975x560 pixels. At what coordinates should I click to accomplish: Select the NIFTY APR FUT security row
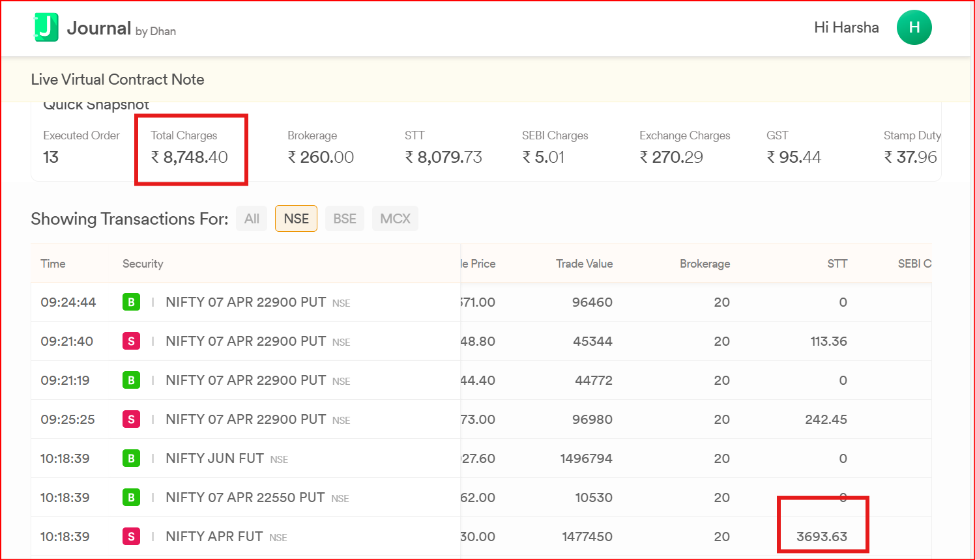pyautogui.click(x=214, y=537)
